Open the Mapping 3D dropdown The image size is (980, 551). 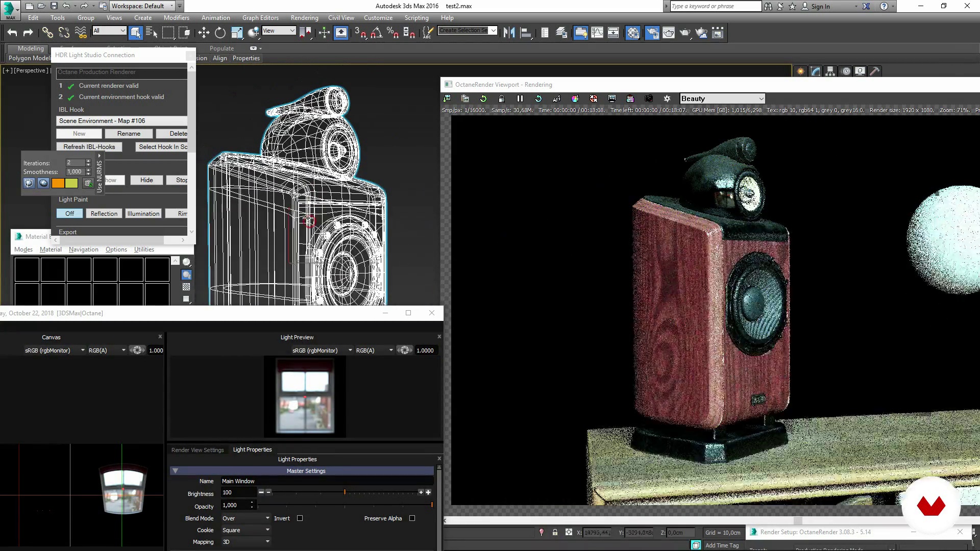[x=246, y=542]
